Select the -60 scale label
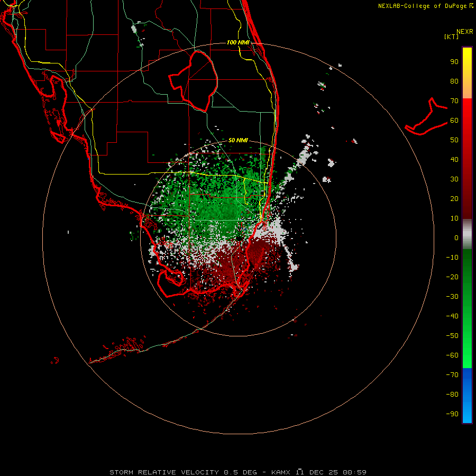The width and height of the screenshot is (476, 476). (x=452, y=355)
